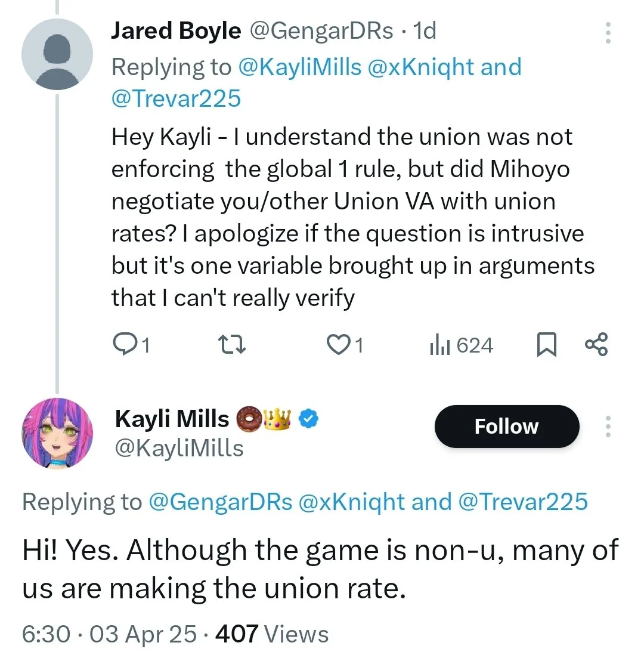The height and width of the screenshot is (655, 644).
Task: Open more options for Jared Boyle's tweet
Action: pos(608,33)
